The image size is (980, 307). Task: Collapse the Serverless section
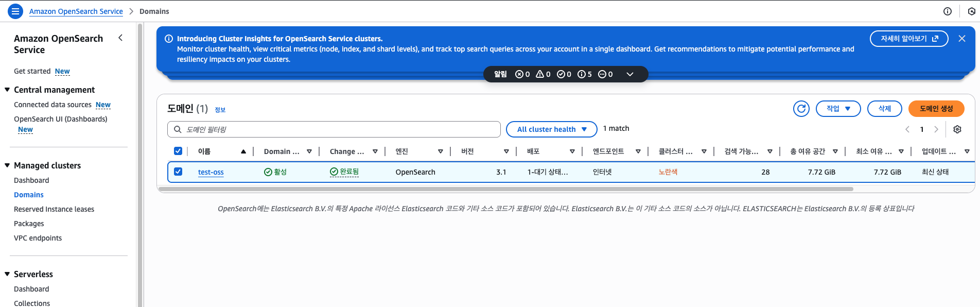tap(7, 274)
